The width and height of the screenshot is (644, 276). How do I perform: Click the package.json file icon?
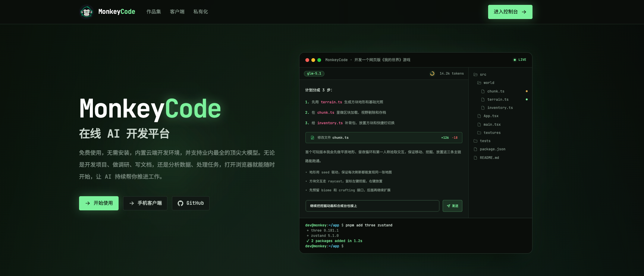pos(475,149)
